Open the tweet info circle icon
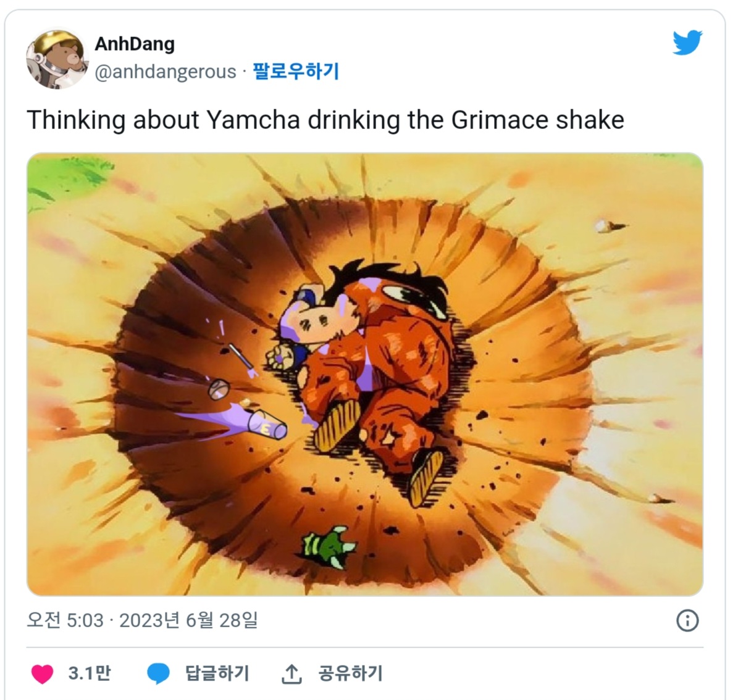The height and width of the screenshot is (700, 738). pyautogui.click(x=687, y=620)
